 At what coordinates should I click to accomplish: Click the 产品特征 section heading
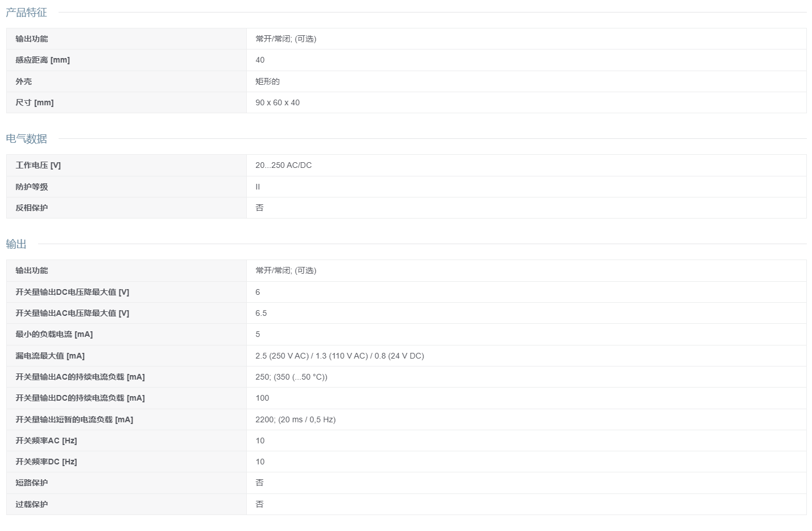(x=26, y=13)
